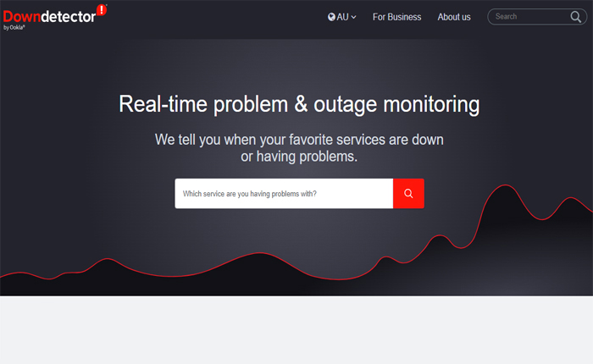This screenshot has height=364, width=593.
Task: Click the tallest peak of the red outage graph
Action: click(x=506, y=185)
